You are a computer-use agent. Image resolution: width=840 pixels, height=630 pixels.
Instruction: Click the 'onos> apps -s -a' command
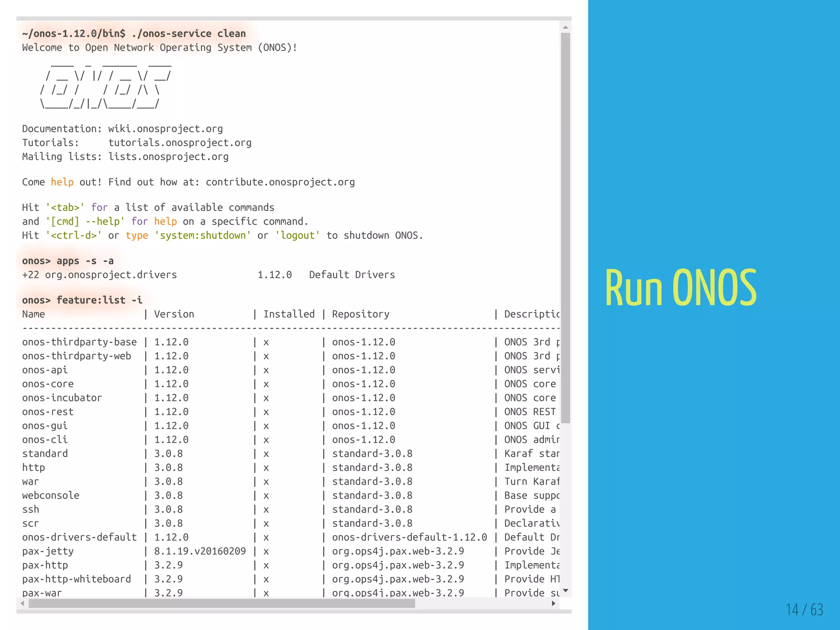point(68,261)
